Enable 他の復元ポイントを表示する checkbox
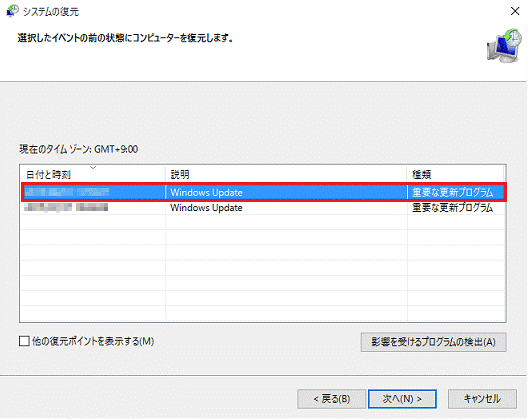The height and width of the screenshot is (419, 528). click(24, 341)
